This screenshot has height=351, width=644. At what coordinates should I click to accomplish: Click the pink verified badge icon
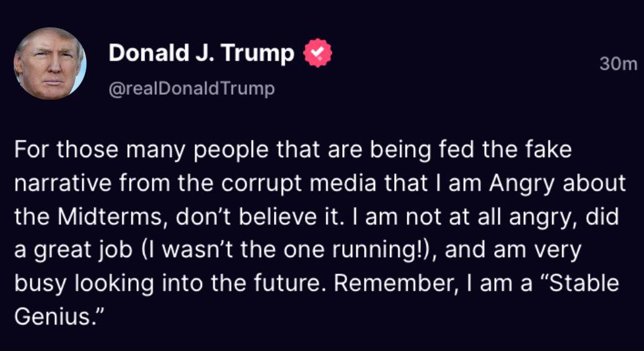point(317,54)
